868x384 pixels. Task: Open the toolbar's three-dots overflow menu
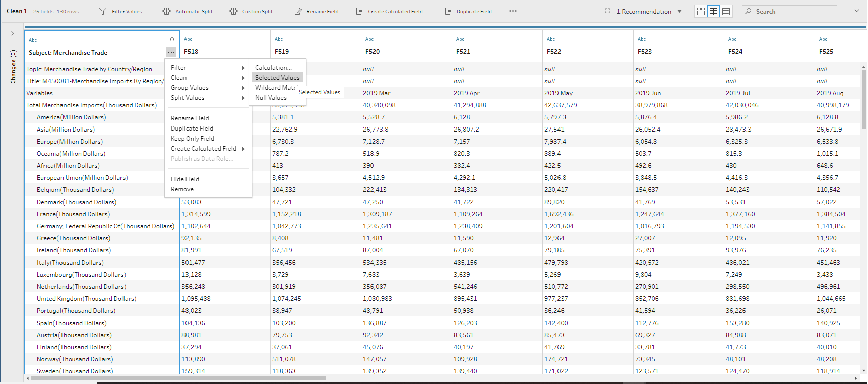[513, 11]
